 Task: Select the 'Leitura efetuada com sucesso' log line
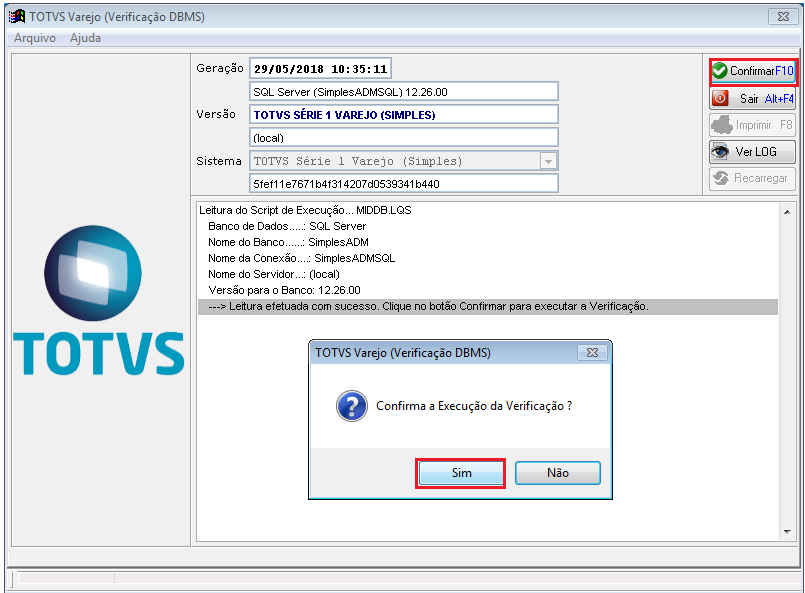coord(488,307)
